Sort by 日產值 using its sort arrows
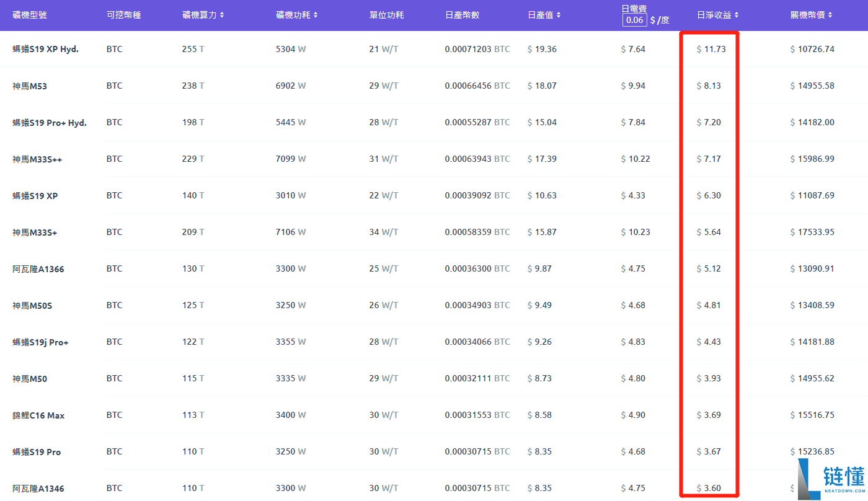Screen dimensions: 868x501 click(559, 15)
